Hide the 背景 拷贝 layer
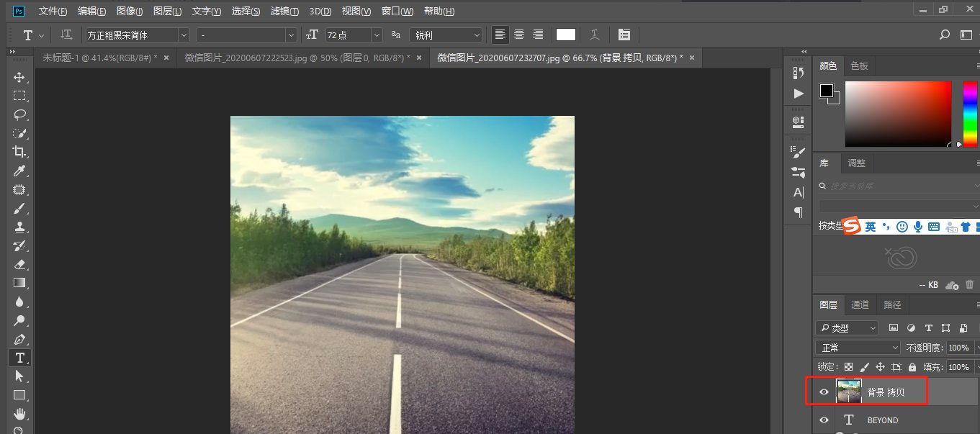The image size is (980, 434). point(824,392)
